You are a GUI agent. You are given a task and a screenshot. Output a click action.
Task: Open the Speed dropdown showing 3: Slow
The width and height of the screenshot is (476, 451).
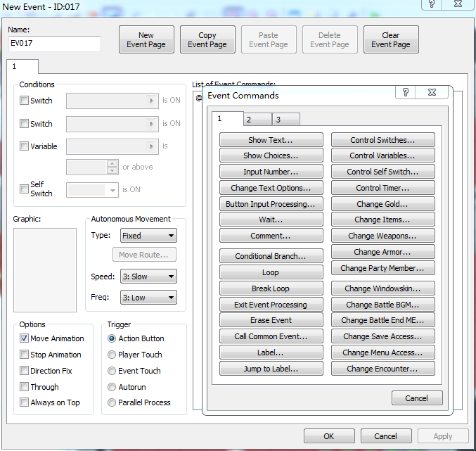pos(148,277)
